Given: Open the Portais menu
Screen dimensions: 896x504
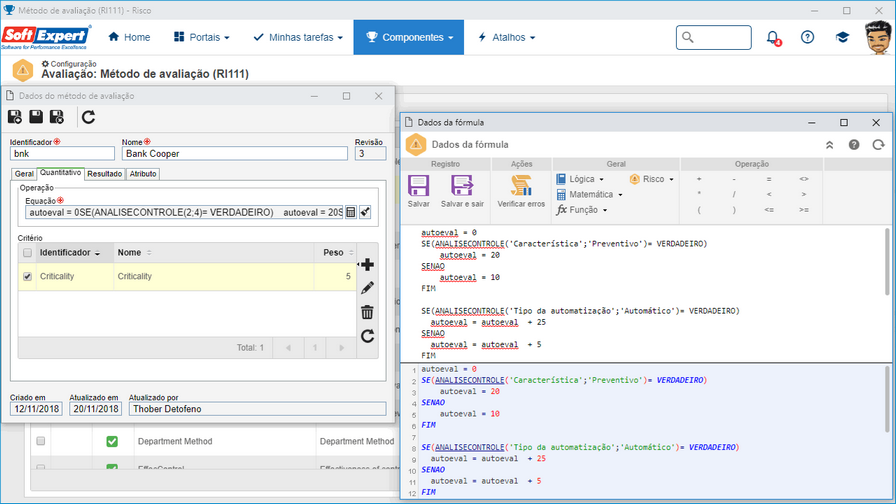Looking at the screenshot, I should tap(201, 37).
